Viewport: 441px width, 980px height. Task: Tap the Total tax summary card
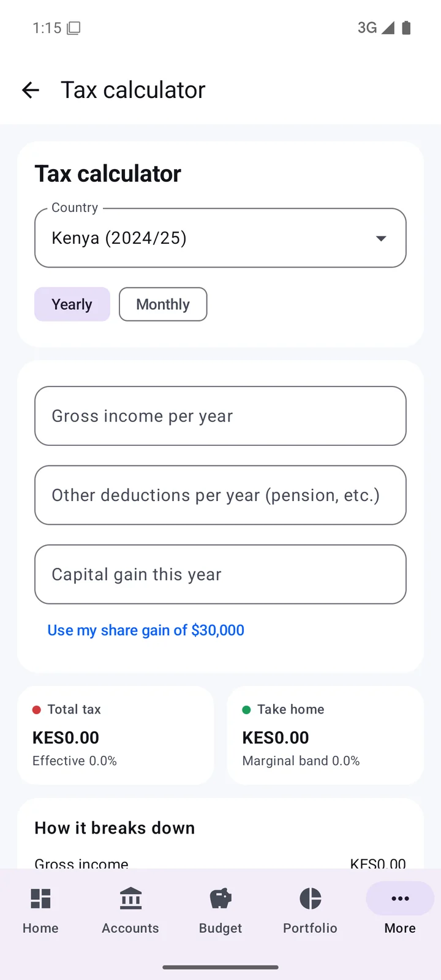[116, 735]
